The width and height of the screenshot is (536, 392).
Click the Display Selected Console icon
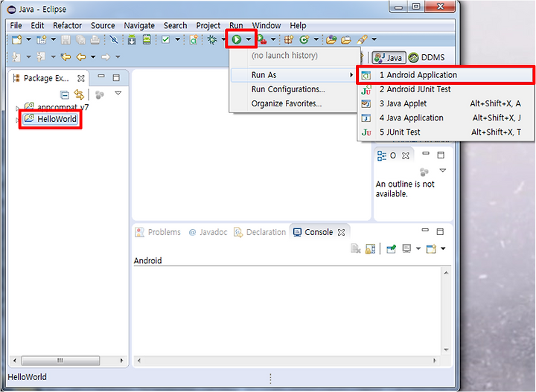point(406,249)
